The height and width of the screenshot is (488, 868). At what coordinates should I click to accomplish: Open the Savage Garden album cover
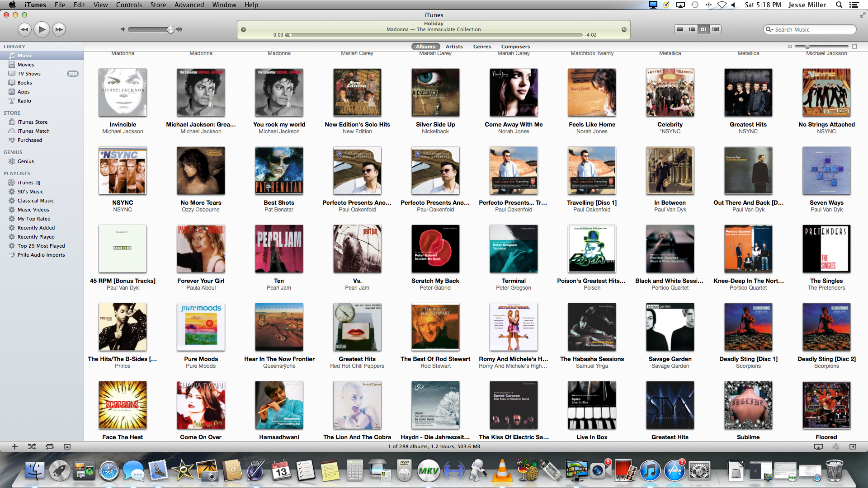click(x=670, y=327)
